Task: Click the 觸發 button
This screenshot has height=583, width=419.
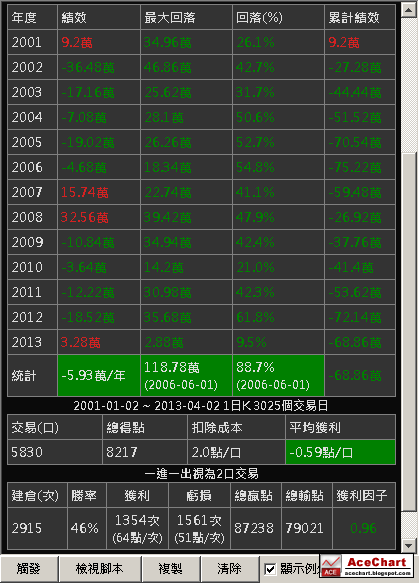Action: click(x=29, y=569)
